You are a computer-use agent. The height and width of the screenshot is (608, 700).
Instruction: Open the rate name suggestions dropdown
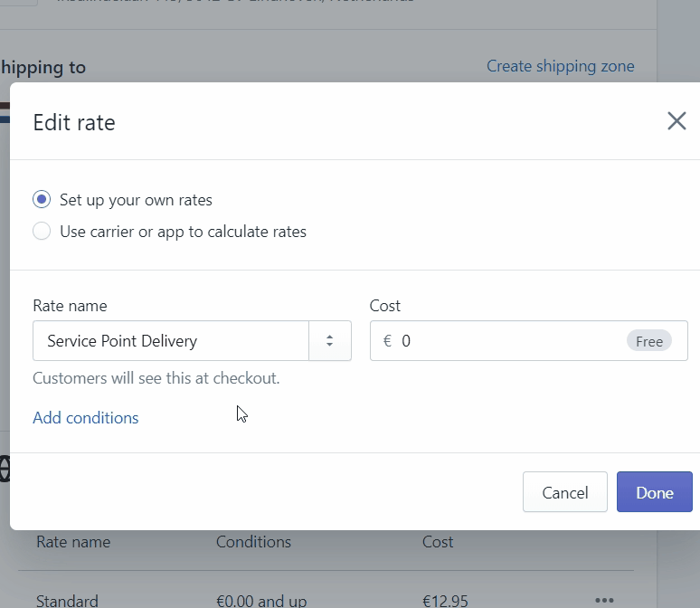tap(330, 341)
